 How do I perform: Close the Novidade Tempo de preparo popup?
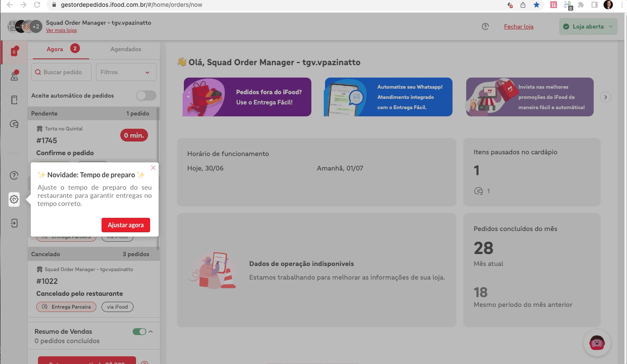point(153,168)
